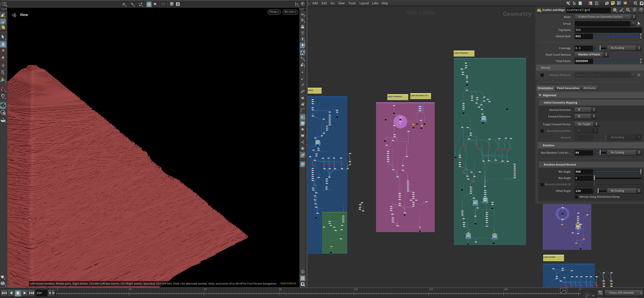Viewport: 644px width, 298px height.
Task: Click the Group selection arrow icon
Action: (639, 24)
